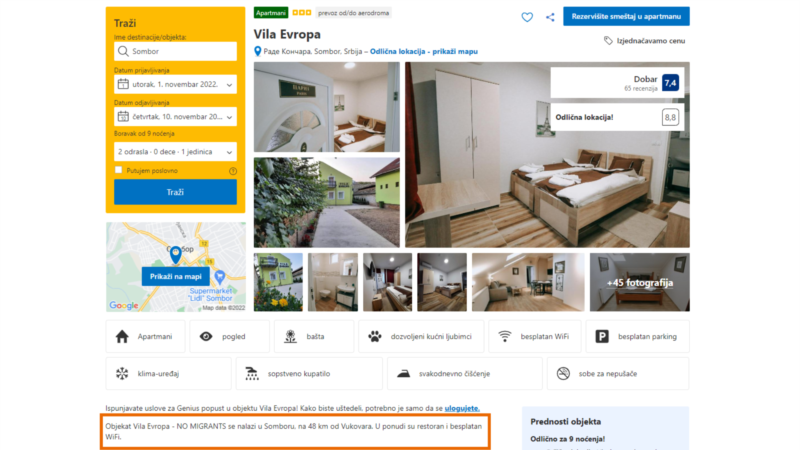The image size is (800, 450).
Task: Click the price tag icon beside Izjednačavamo cenu
Action: click(608, 41)
